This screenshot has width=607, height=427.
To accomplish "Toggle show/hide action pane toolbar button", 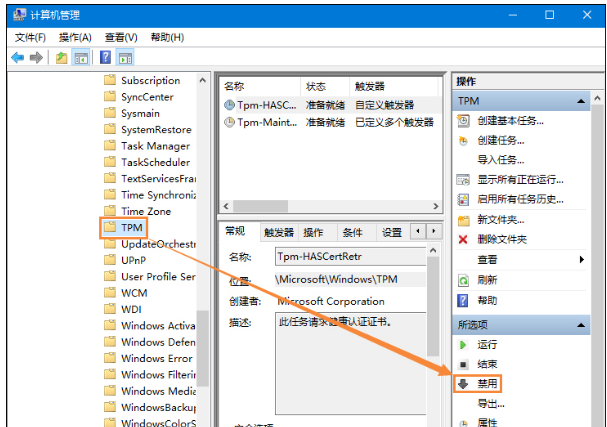I will pos(126,57).
